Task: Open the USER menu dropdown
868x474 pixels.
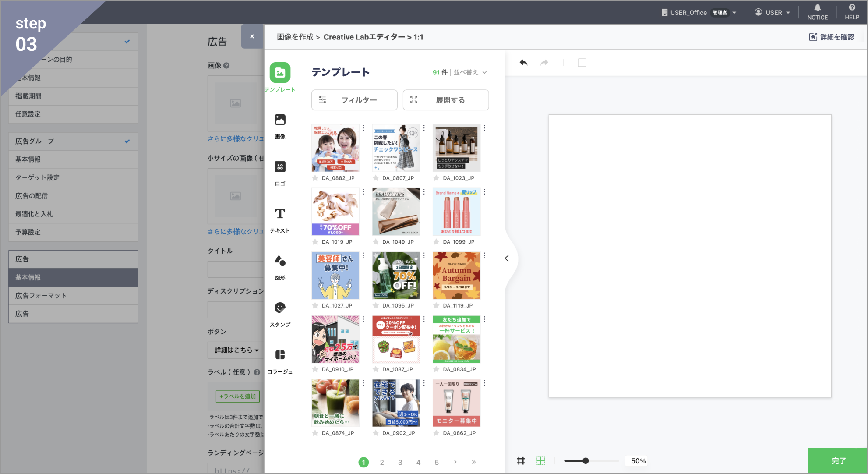Action: click(x=773, y=13)
